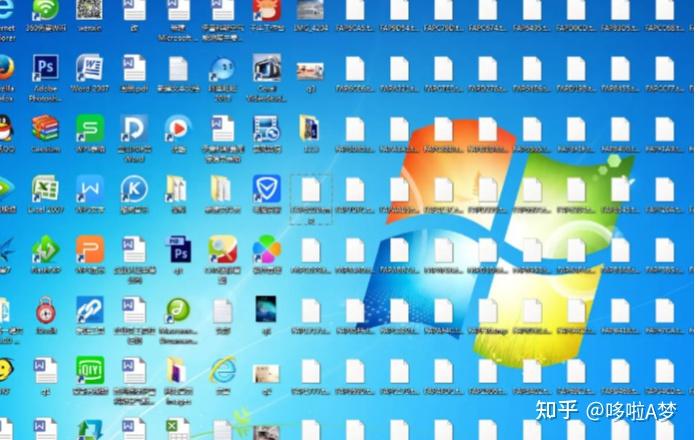Launch Word 2007 from the desktop
696x440 pixels.
[89, 68]
